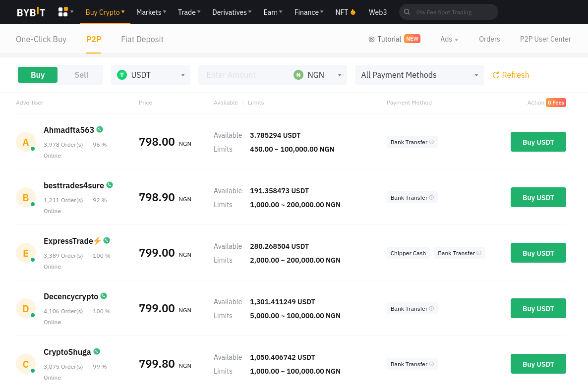Image resolution: width=588 pixels, height=391 pixels.
Task: Click the Refresh circular arrow icon
Action: coord(496,75)
